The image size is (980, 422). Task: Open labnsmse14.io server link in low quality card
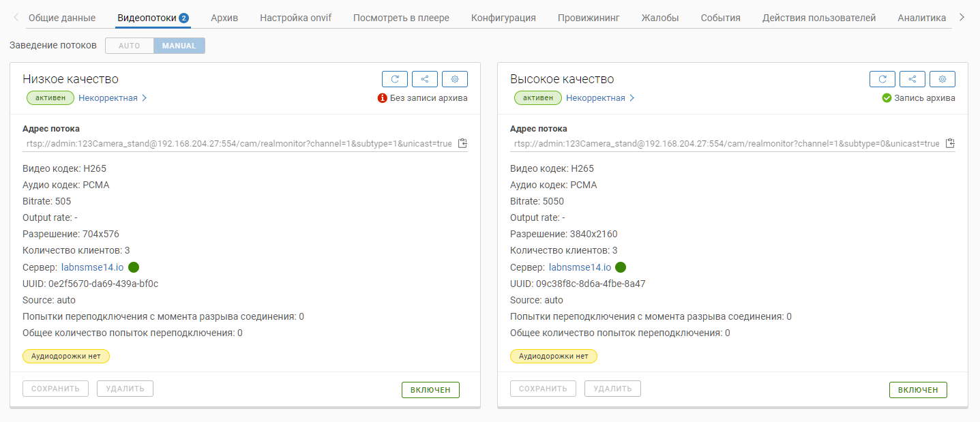tap(92, 267)
